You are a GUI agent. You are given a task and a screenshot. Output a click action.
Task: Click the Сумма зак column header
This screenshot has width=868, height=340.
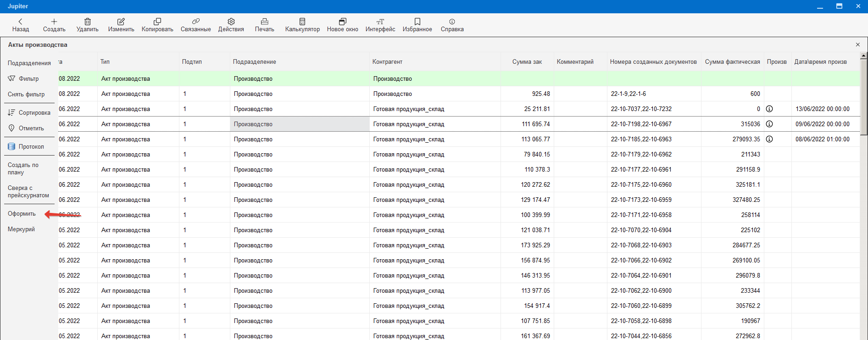tap(527, 61)
